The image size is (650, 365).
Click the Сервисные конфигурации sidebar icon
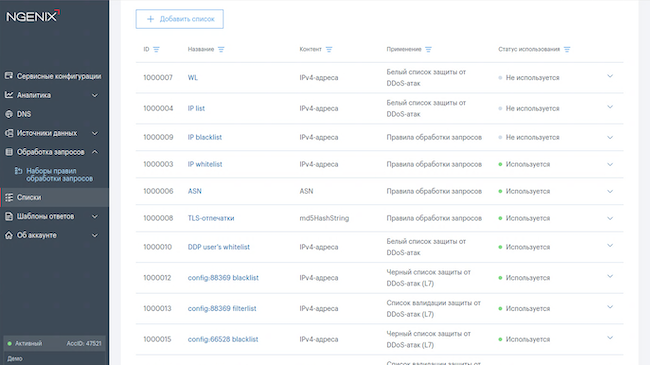[9, 76]
